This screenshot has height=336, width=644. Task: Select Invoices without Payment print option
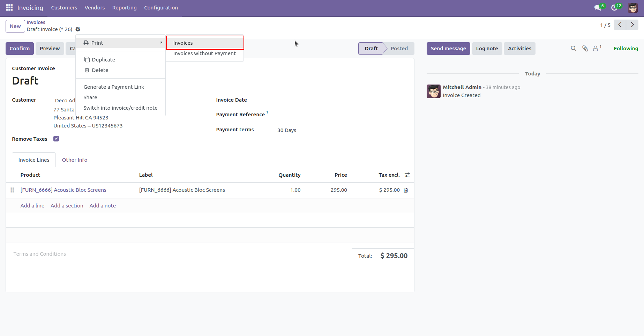(x=204, y=53)
